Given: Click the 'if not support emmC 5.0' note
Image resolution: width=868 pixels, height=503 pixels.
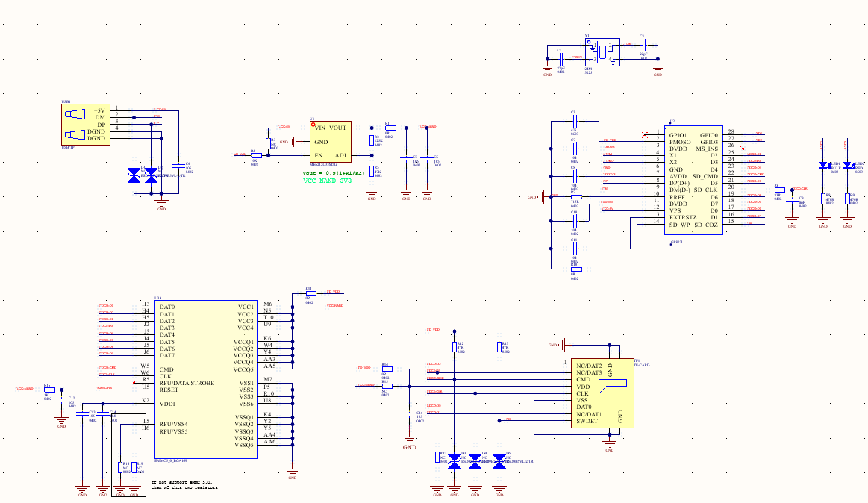Looking at the screenshot, I should (184, 485).
